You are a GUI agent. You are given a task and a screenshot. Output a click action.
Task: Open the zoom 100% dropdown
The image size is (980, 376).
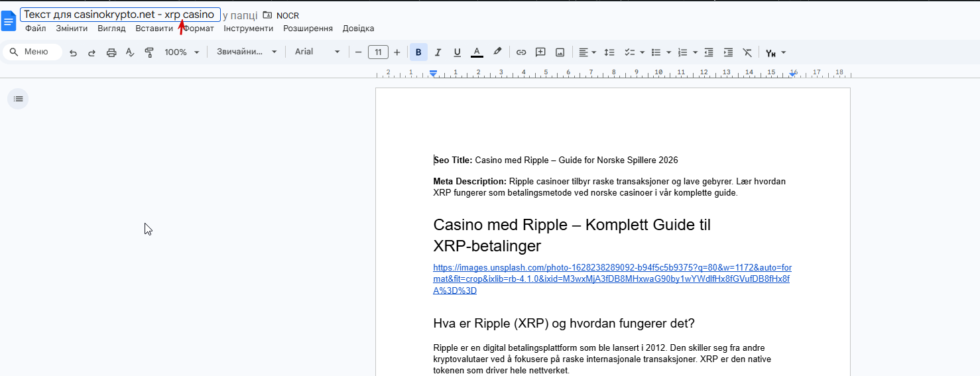click(182, 52)
